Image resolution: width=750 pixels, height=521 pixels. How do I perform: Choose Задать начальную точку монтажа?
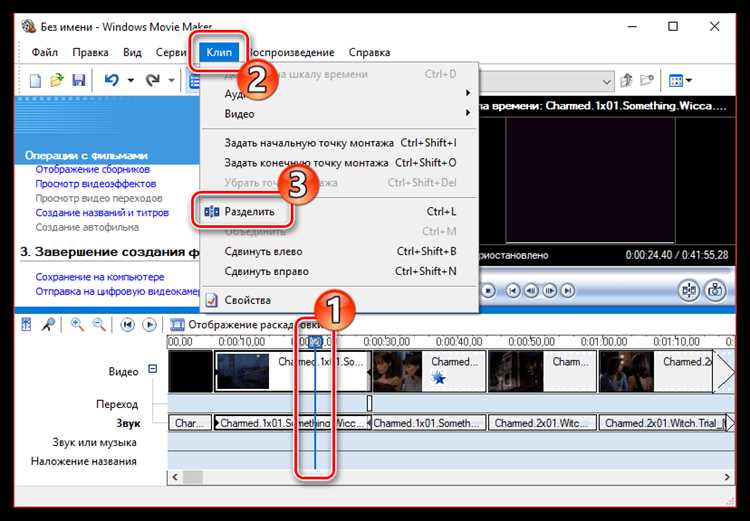pyautogui.click(x=340, y=143)
